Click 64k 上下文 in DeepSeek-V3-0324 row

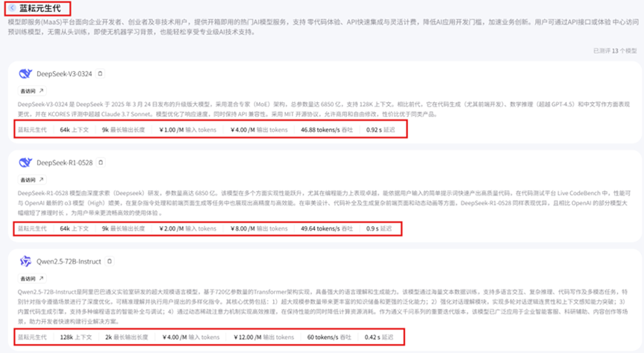click(x=75, y=129)
